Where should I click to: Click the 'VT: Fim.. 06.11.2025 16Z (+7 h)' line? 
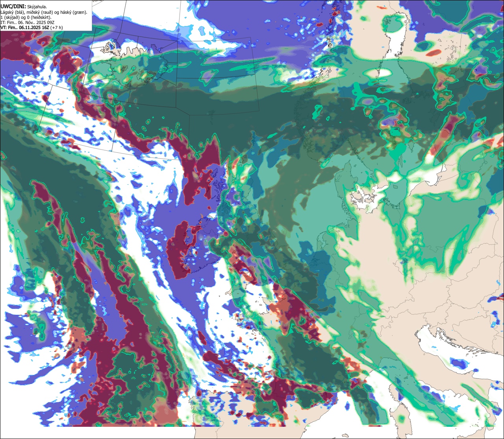[x=31, y=28]
